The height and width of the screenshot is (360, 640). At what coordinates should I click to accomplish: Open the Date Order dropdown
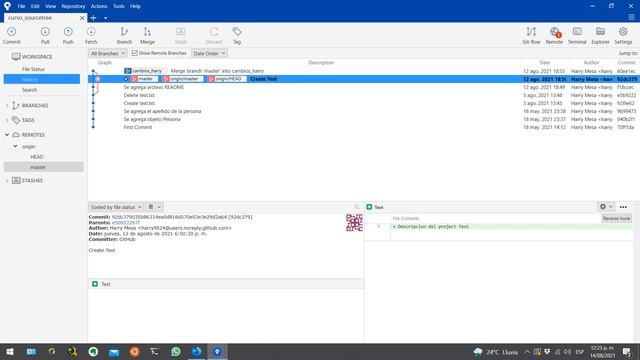(209, 53)
